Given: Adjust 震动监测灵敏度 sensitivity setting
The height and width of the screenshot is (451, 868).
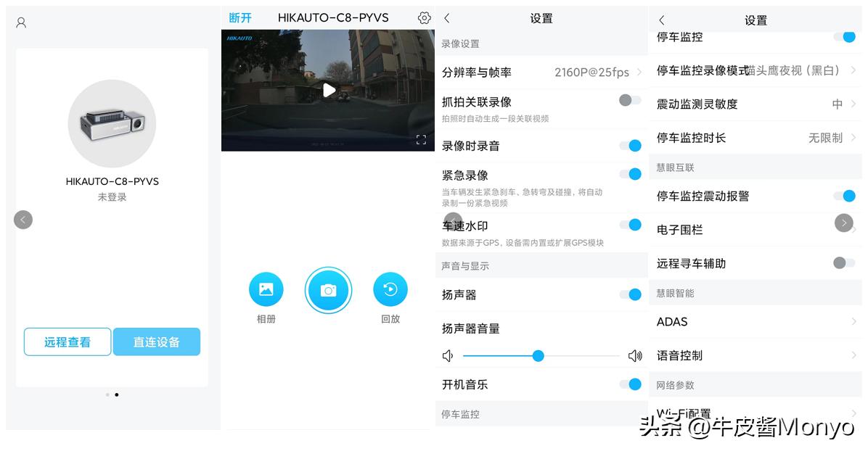Looking at the screenshot, I should [x=756, y=104].
